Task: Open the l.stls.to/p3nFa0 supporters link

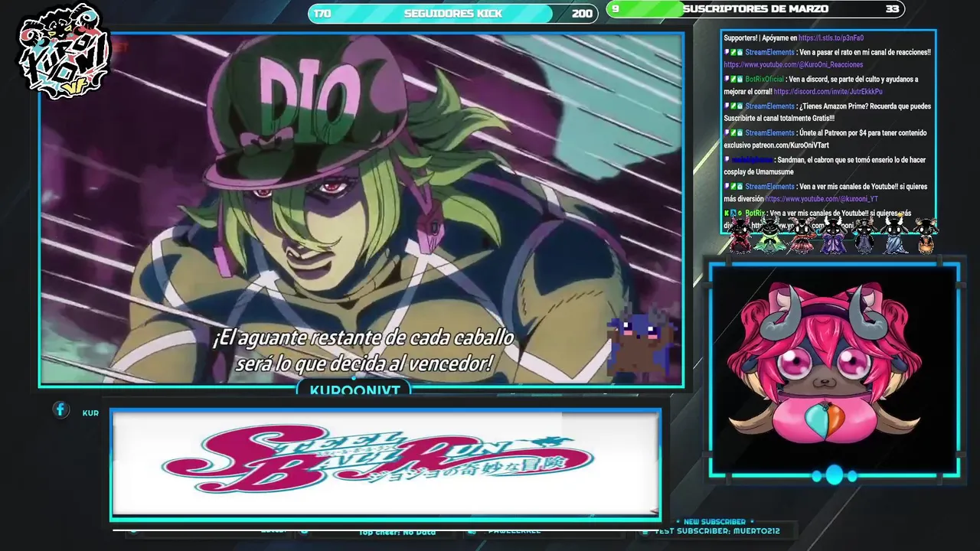Action: pyautogui.click(x=831, y=37)
